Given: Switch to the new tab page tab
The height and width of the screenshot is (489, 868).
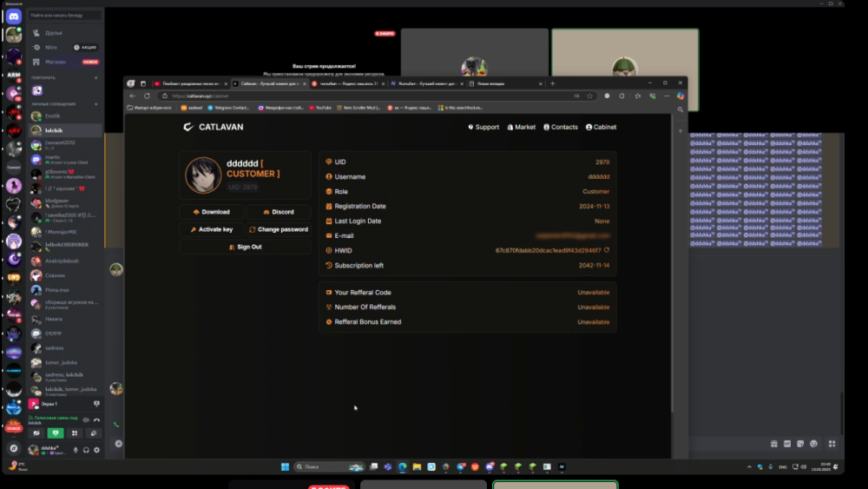Looking at the screenshot, I should coord(505,83).
